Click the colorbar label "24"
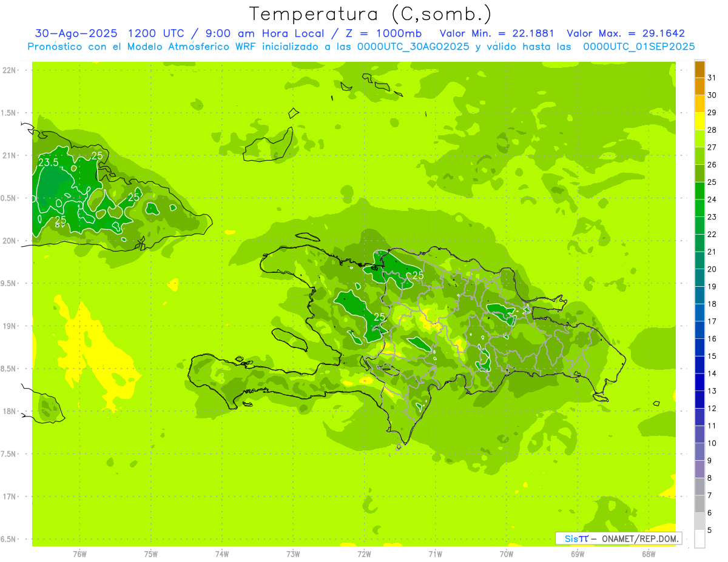The image size is (728, 562). point(712,199)
